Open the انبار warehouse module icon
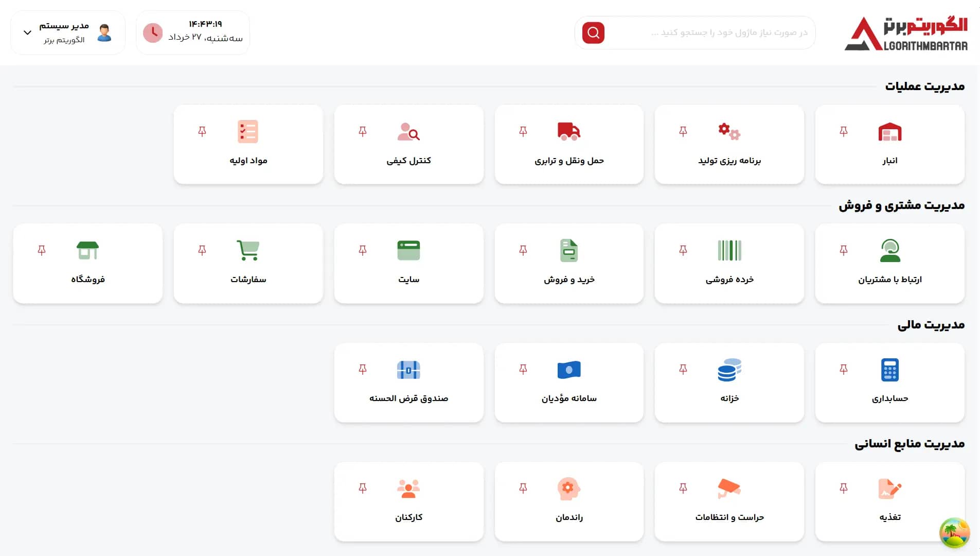Image resolution: width=980 pixels, height=556 pixels. pyautogui.click(x=889, y=132)
